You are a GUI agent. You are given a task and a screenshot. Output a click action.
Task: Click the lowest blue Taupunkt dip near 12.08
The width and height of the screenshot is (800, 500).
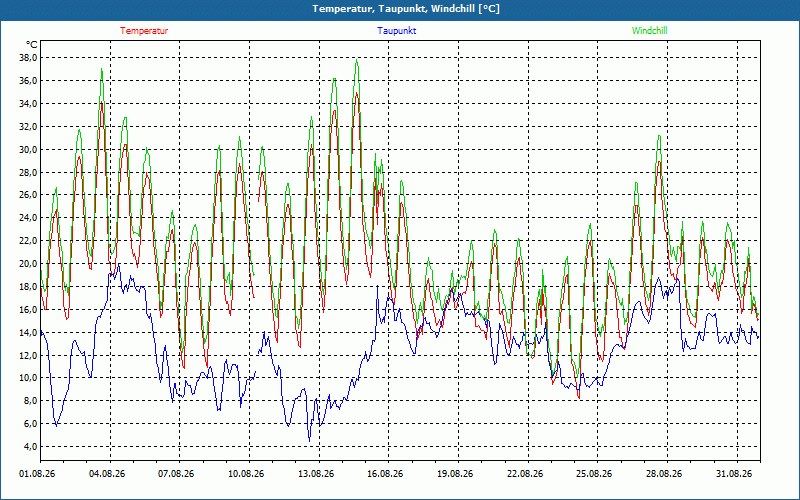point(309,440)
